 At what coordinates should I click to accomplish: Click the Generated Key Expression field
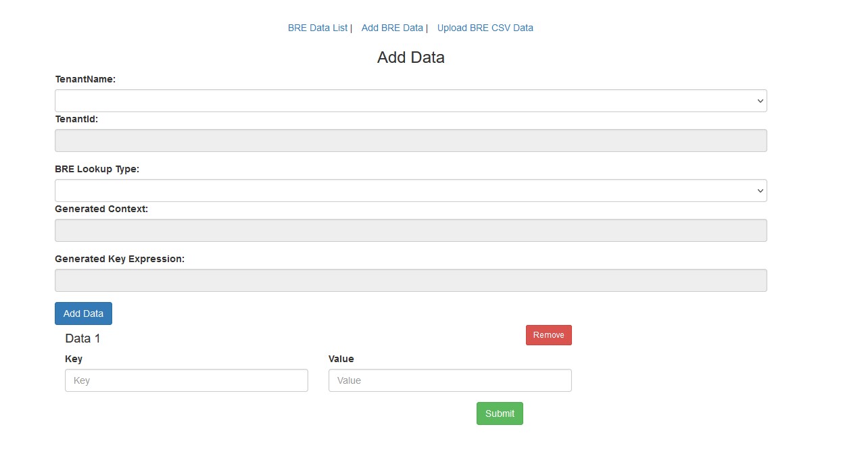[x=410, y=279]
